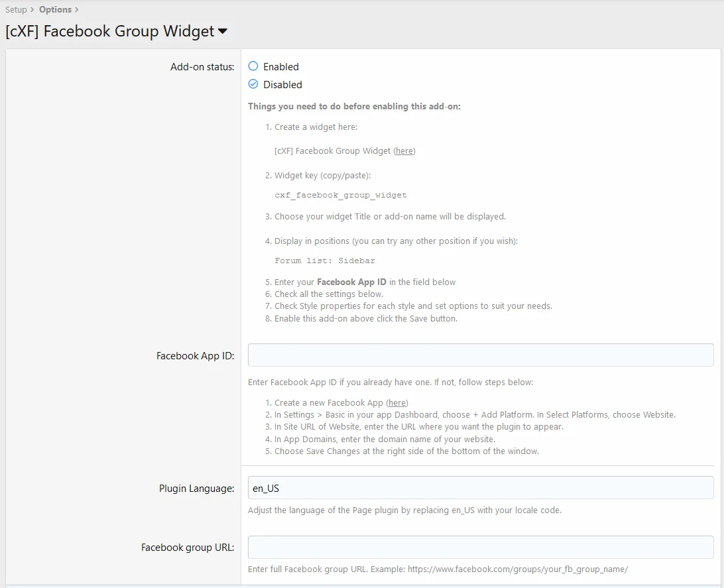Click the [cXF] Facebook Group Widget heading
The image size is (724, 588).
(x=110, y=31)
